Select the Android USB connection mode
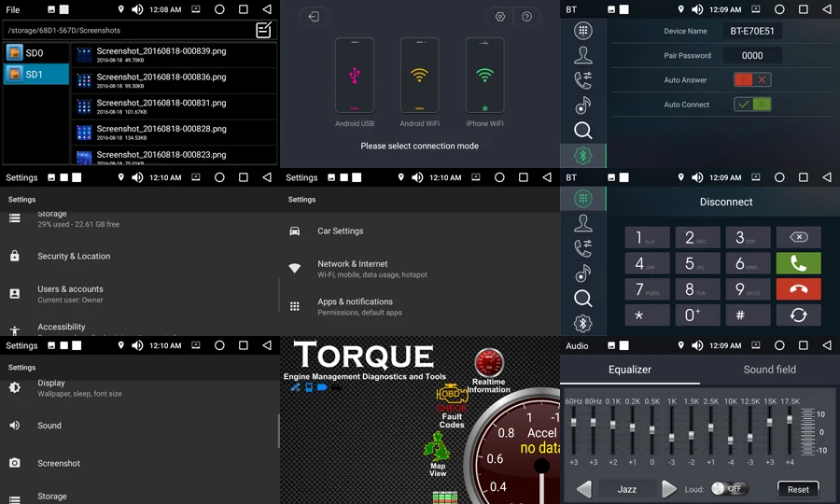Image resolution: width=840 pixels, height=504 pixels. point(354,76)
